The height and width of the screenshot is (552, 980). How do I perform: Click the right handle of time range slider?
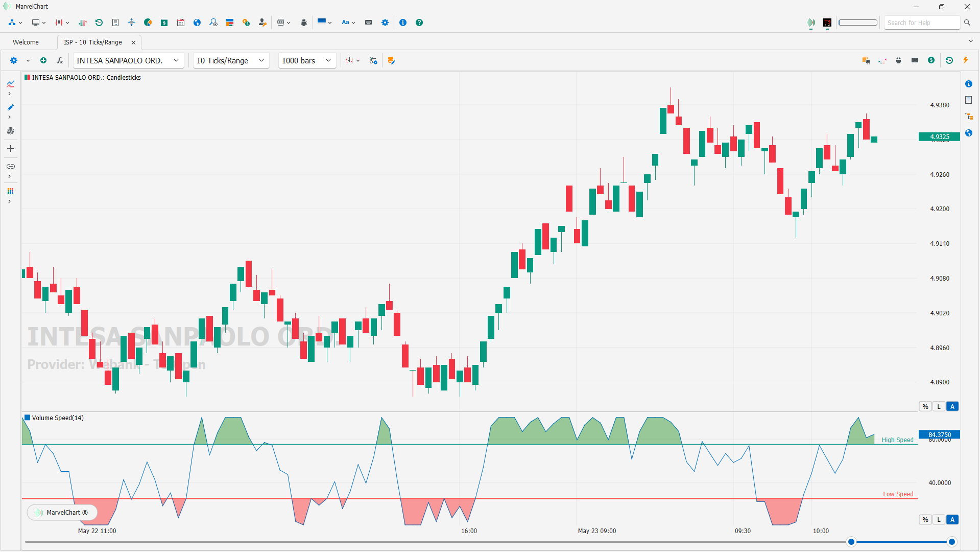click(x=951, y=542)
